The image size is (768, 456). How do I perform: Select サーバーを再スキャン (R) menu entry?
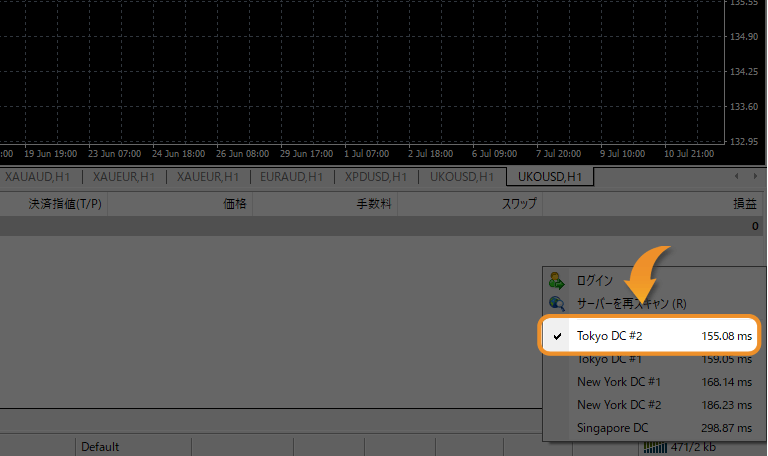(x=654, y=304)
